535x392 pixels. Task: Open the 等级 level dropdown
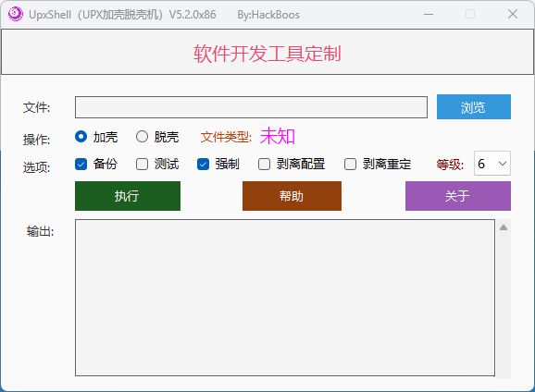(x=492, y=164)
